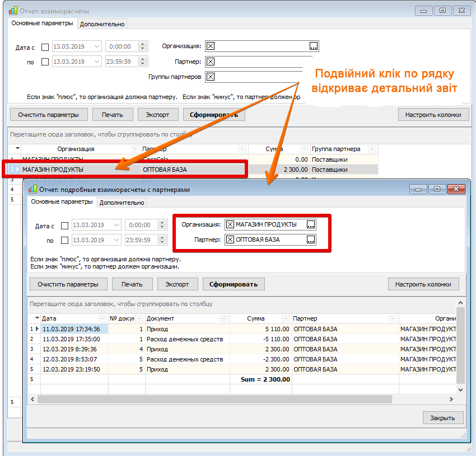Select 'Основные параметры' tab in the detailed report
Image resolution: width=476 pixels, height=456 pixels.
pos(62,202)
